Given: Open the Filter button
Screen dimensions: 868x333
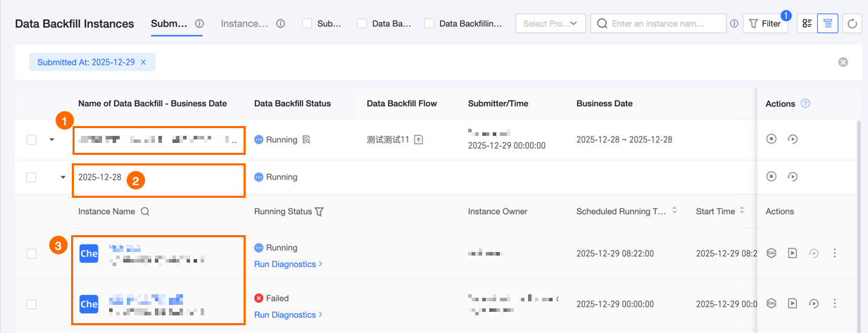Looking at the screenshot, I should click(x=765, y=23).
